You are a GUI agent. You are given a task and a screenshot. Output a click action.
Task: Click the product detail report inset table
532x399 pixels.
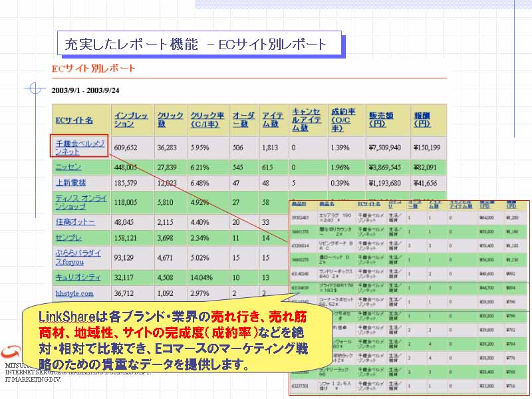pos(409,298)
